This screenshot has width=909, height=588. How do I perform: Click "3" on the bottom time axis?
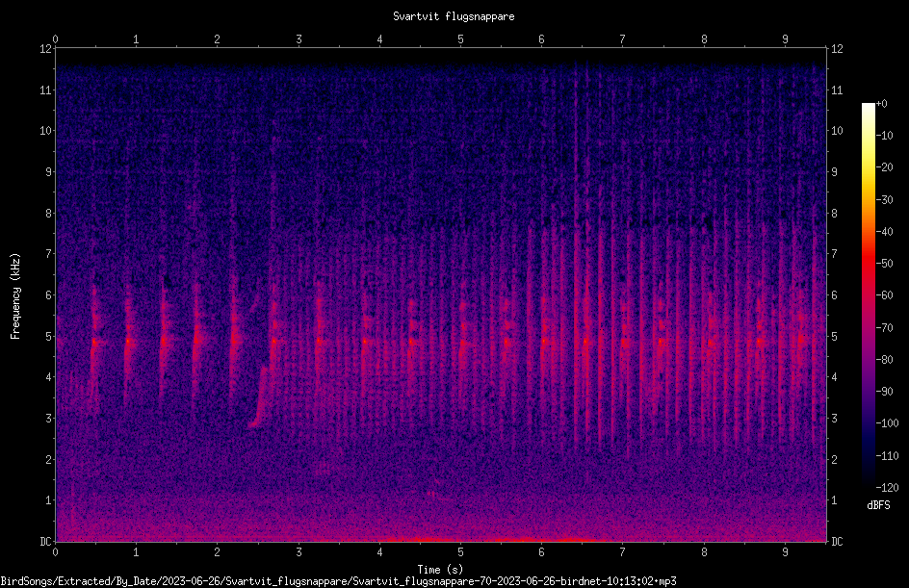pos(299,552)
